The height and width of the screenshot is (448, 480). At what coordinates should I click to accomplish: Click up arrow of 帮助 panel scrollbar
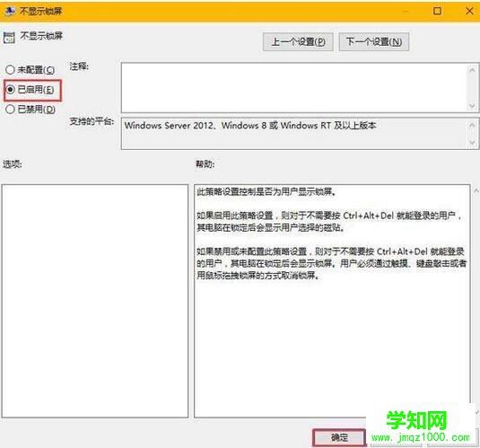pyautogui.click(x=476, y=190)
